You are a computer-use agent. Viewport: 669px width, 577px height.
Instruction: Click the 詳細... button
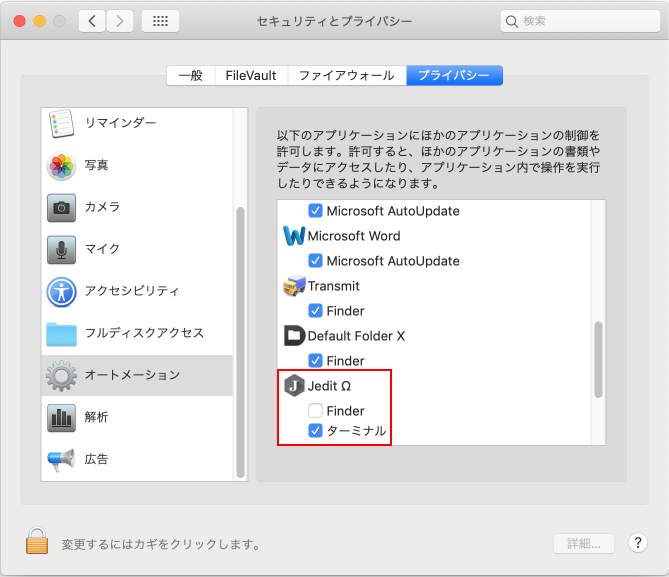(584, 543)
